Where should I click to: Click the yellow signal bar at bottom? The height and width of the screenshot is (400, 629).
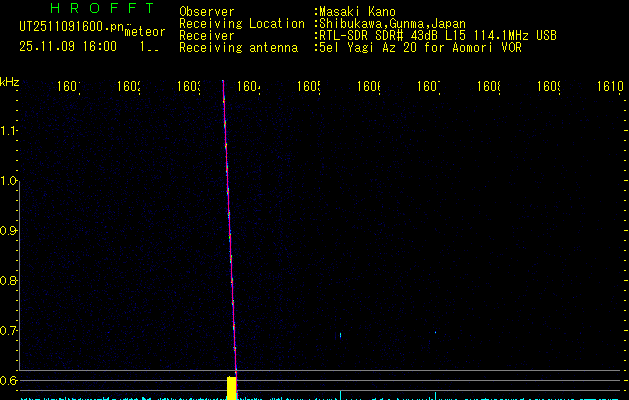click(232, 388)
